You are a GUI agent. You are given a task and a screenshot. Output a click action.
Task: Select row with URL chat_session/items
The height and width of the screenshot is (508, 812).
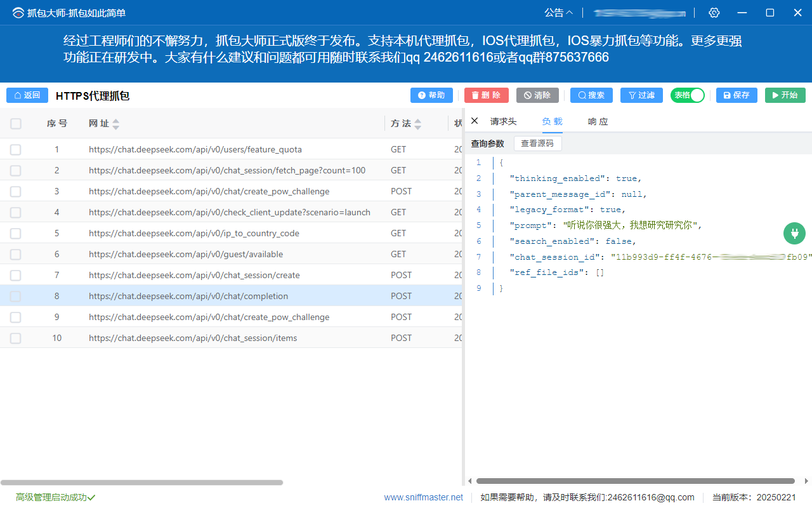click(x=231, y=338)
